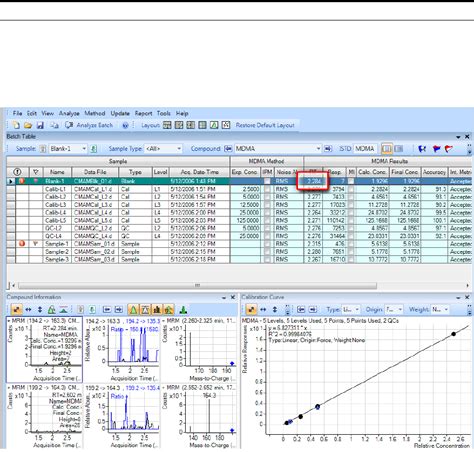Click the red flag outlier icon

tap(449, 149)
